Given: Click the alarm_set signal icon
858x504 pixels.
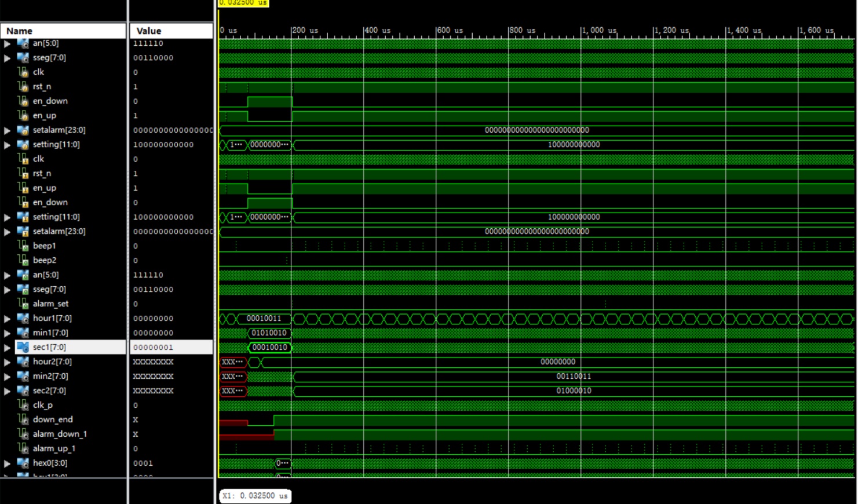Looking at the screenshot, I should point(23,304).
